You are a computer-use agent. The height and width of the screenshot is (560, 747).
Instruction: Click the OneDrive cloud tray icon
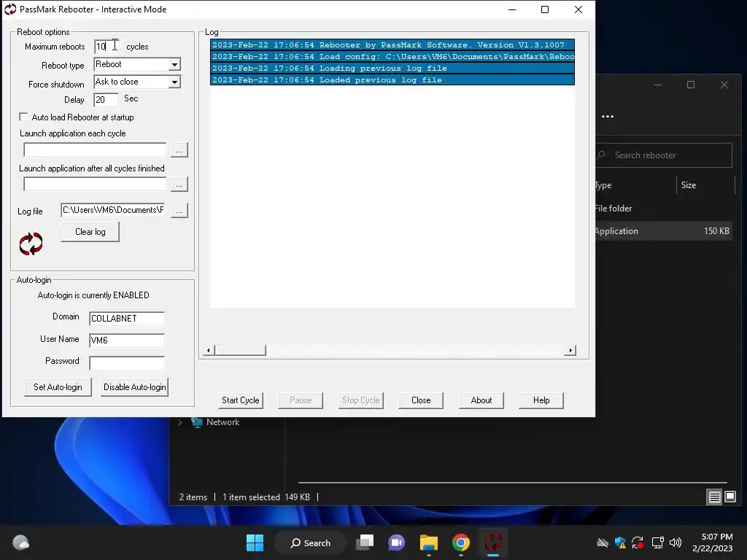[603, 542]
